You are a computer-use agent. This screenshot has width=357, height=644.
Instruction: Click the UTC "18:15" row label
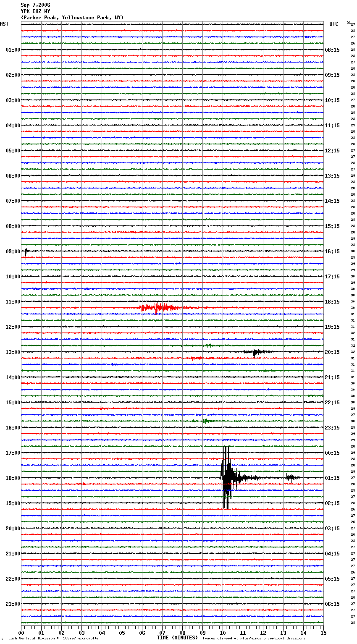pos(332,302)
